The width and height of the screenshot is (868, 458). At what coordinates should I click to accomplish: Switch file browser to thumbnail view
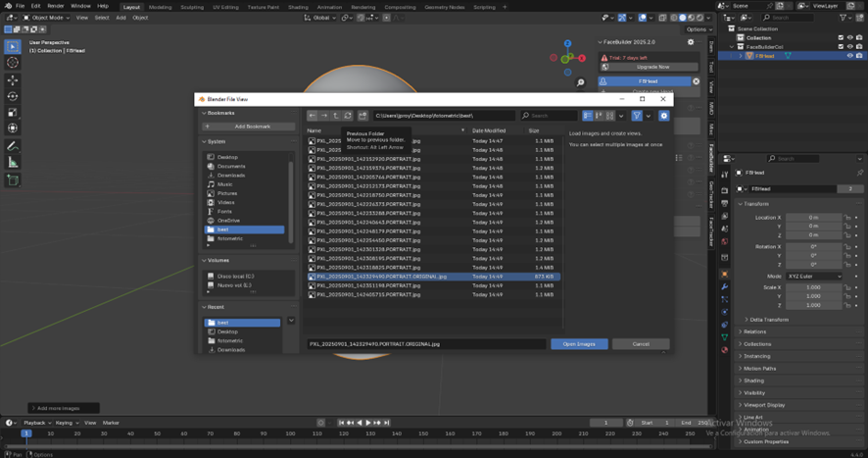point(609,116)
